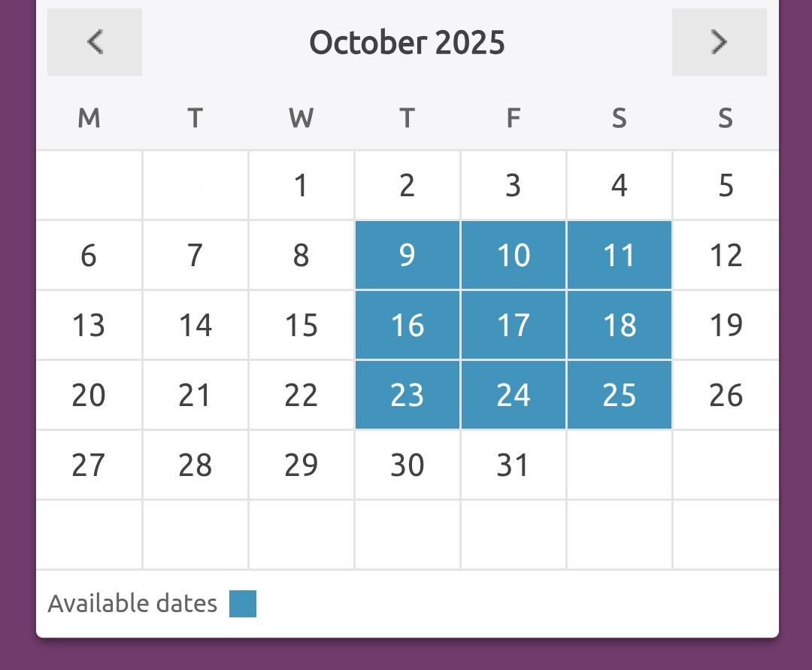Book available date October 17
This screenshot has width=812, height=670.
coord(514,325)
